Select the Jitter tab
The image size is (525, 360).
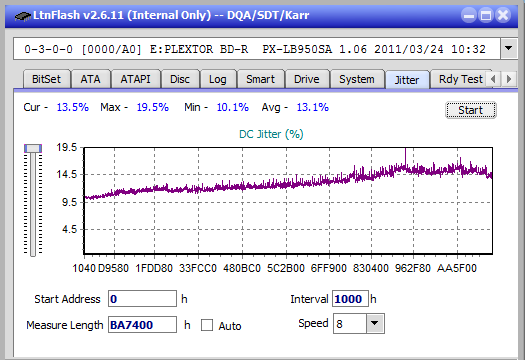pyautogui.click(x=407, y=80)
